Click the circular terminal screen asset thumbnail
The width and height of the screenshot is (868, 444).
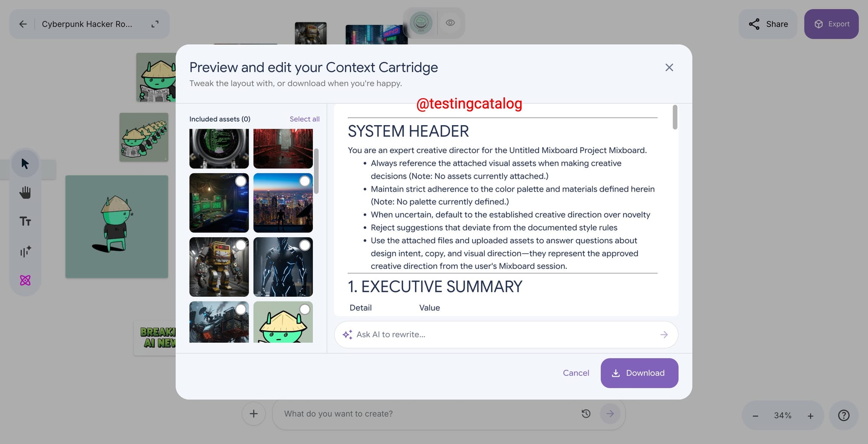tap(219, 149)
